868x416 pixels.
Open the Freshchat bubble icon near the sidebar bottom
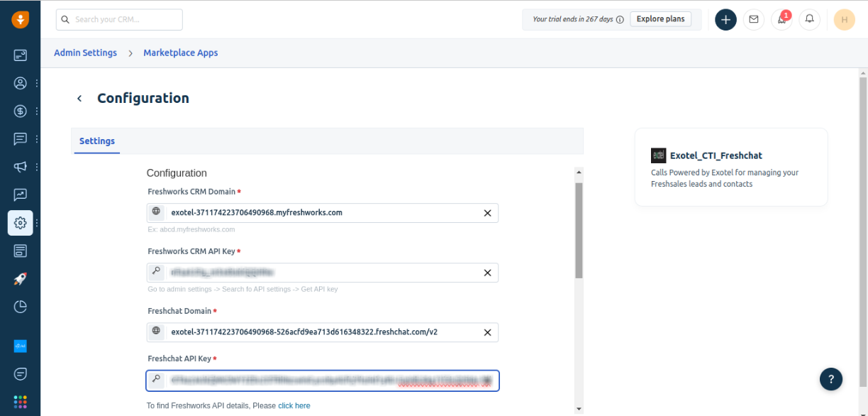coord(20,373)
